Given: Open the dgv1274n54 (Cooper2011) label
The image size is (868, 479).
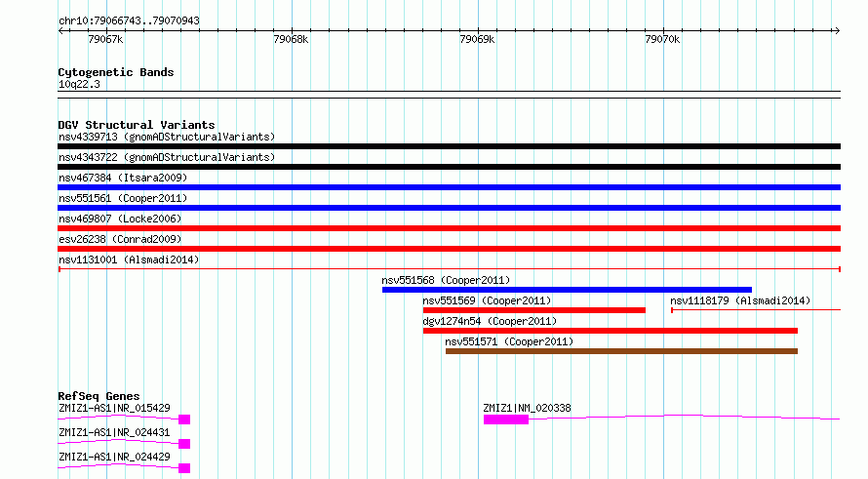Looking at the screenshot, I should [x=490, y=321].
